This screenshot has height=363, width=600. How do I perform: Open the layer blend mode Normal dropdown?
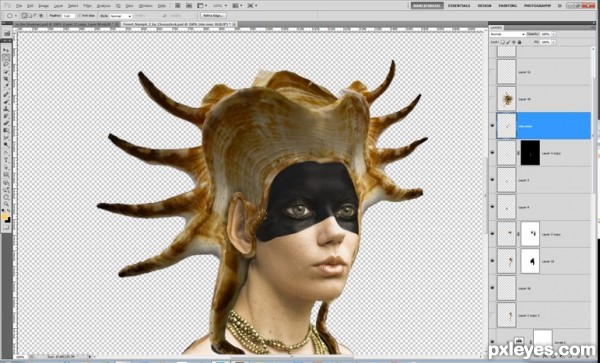pos(508,34)
